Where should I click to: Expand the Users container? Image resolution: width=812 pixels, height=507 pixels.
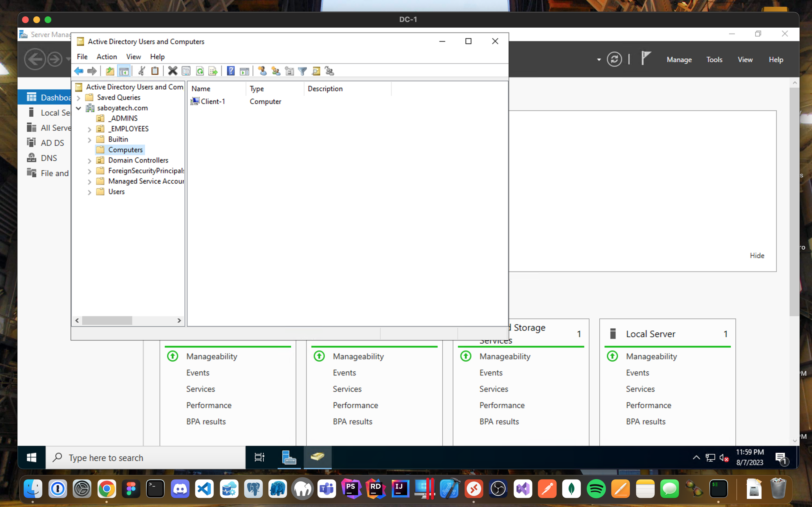tap(89, 192)
